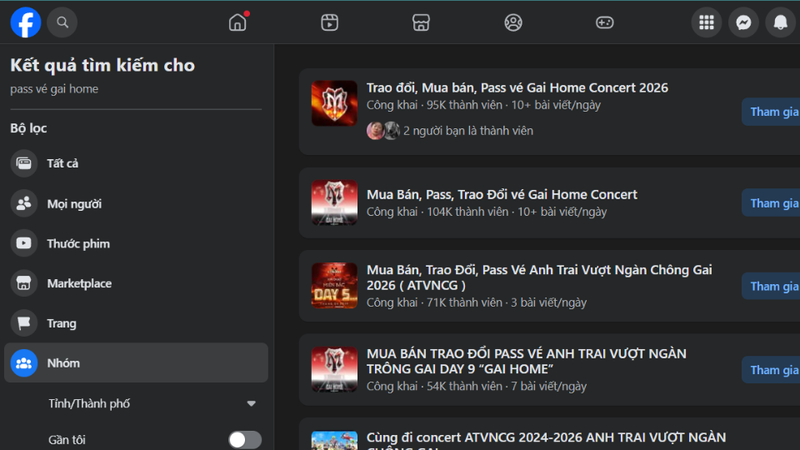This screenshot has height=450, width=800.
Task: Open the Groups icon in top navigation
Action: click(x=513, y=22)
